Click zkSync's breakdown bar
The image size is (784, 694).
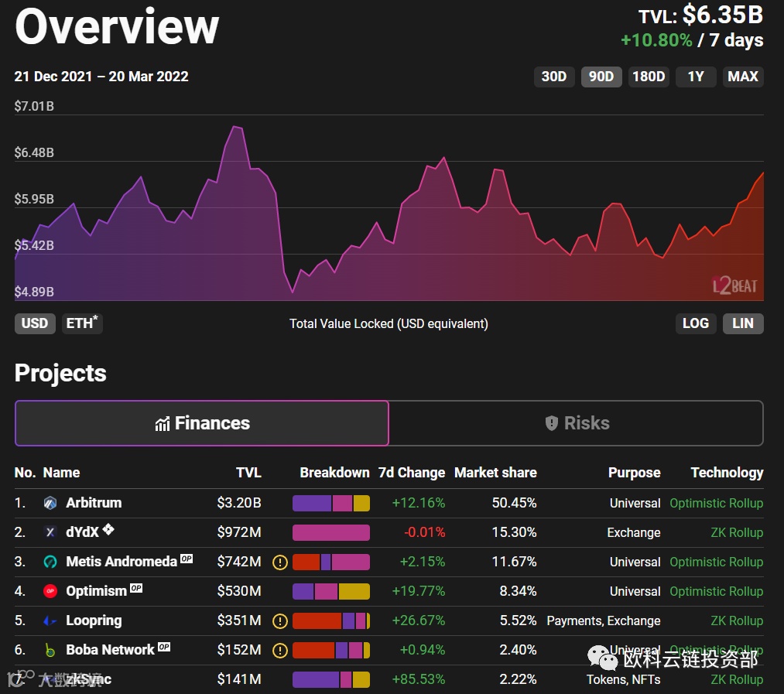(x=331, y=679)
